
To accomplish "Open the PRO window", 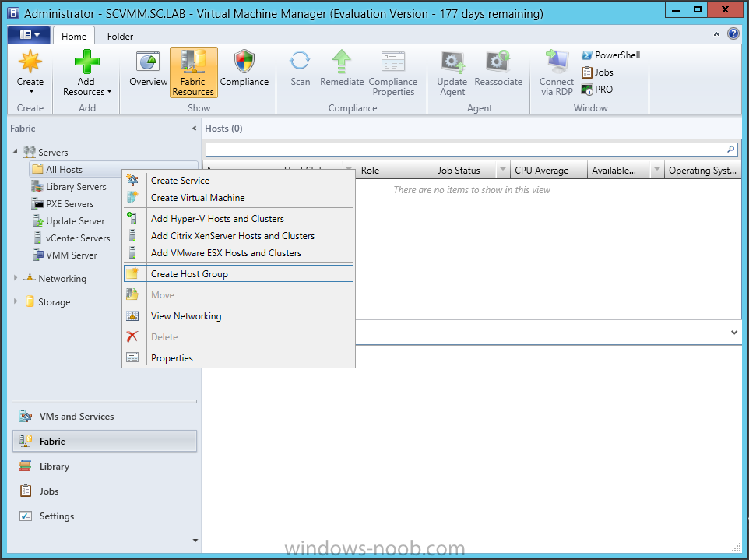I will tap(596, 90).
